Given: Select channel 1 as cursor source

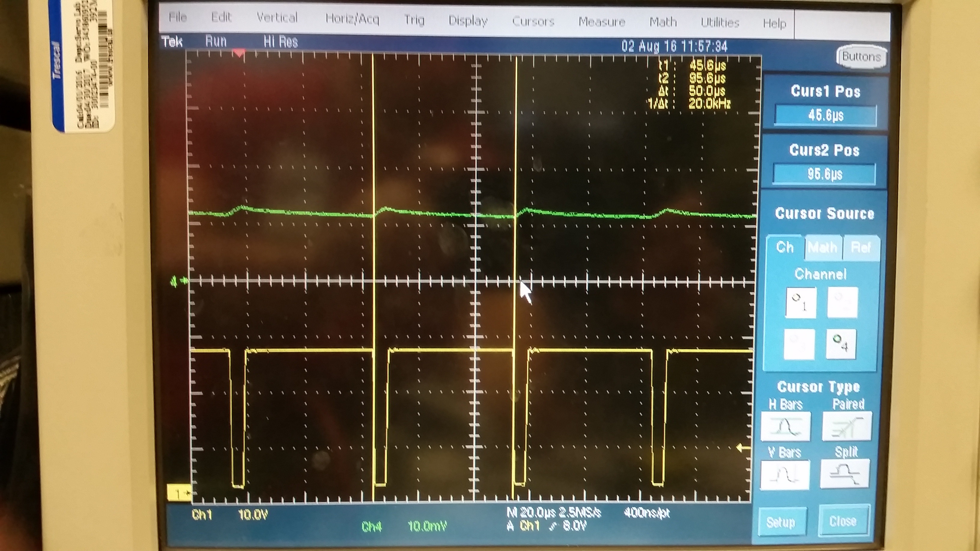Looking at the screenshot, I should 801,303.
